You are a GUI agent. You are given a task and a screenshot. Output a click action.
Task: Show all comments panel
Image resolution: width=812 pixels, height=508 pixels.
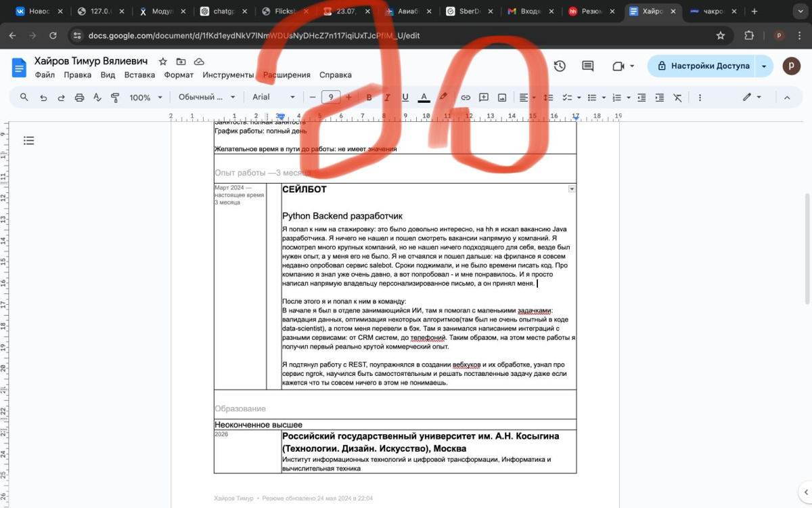[x=588, y=66]
